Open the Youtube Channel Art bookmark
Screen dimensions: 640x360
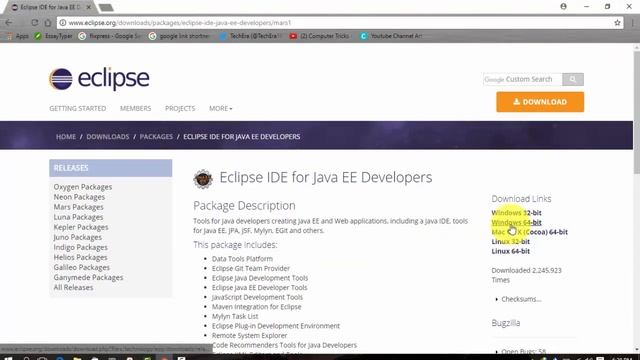tap(391, 36)
